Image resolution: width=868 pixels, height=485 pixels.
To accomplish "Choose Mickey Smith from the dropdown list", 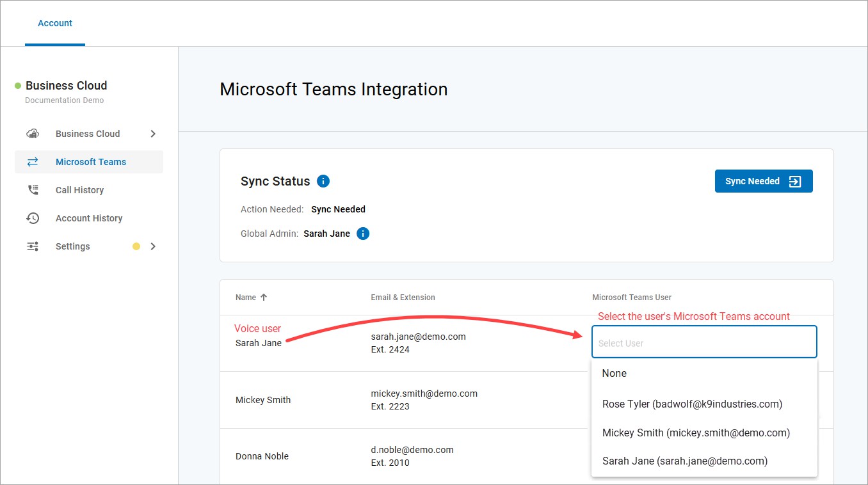I will [704, 433].
